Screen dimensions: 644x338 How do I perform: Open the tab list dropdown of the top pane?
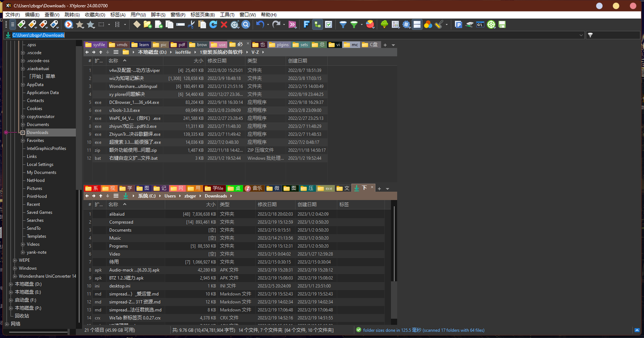click(393, 45)
